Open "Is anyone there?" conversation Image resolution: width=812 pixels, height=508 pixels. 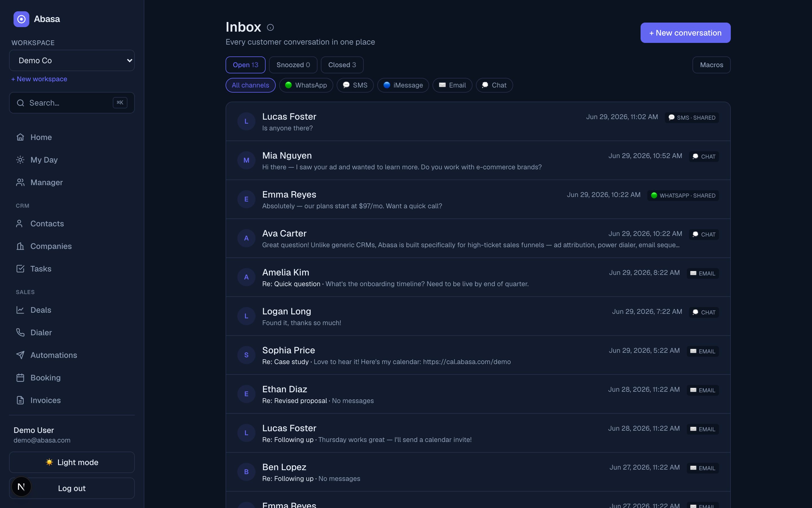point(478,122)
